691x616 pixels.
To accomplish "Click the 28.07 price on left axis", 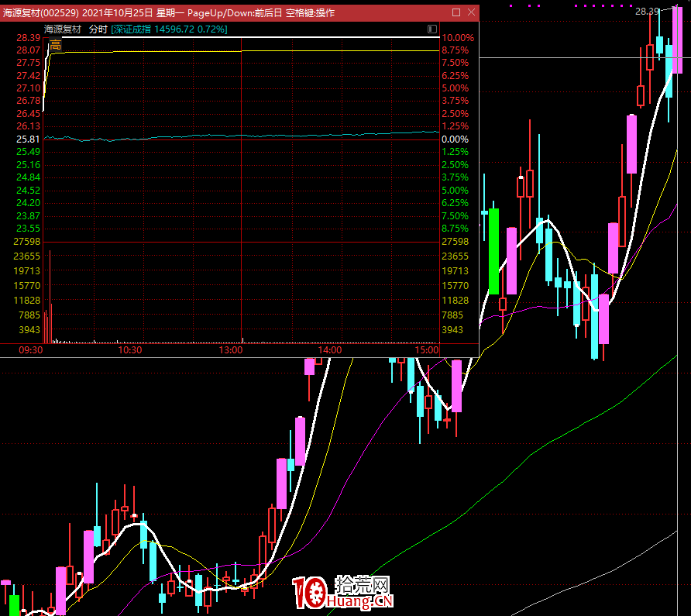I will pos(28,50).
